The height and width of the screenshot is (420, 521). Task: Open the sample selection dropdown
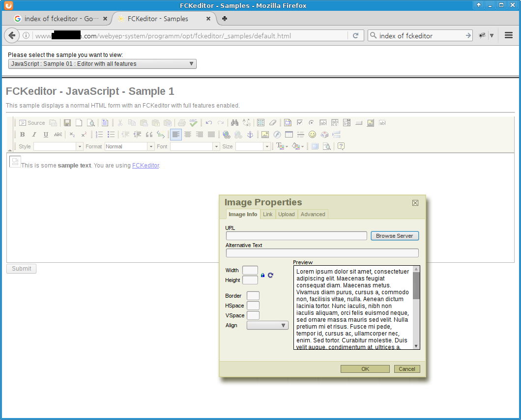(102, 64)
